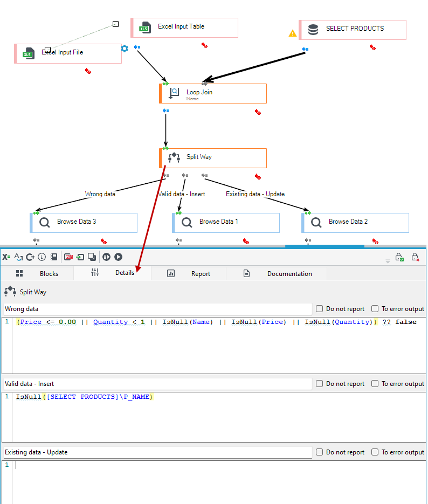Check 'To error output' for Valid data - Insert
Viewport: 428px width, 504px height.
tap(375, 383)
